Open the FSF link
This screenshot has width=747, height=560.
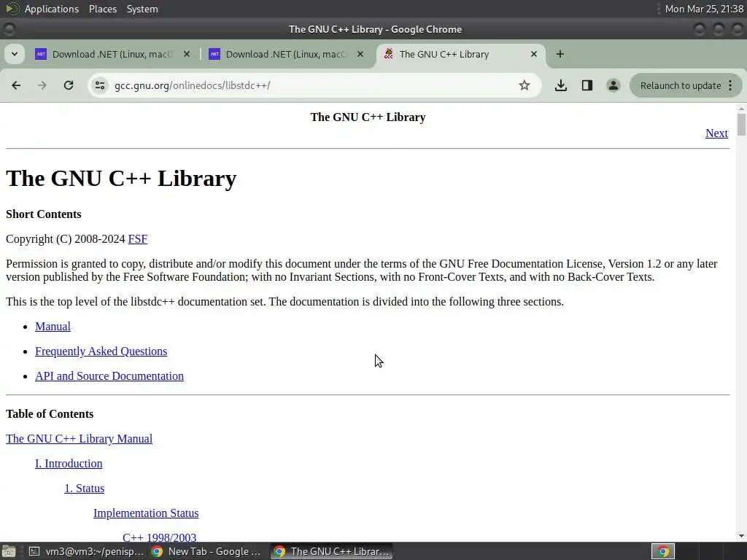[x=138, y=239]
